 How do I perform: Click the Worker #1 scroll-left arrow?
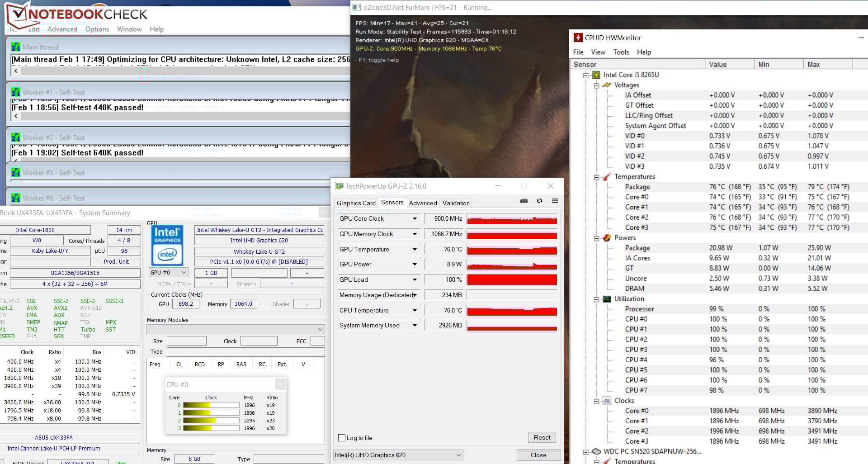pos(16,116)
